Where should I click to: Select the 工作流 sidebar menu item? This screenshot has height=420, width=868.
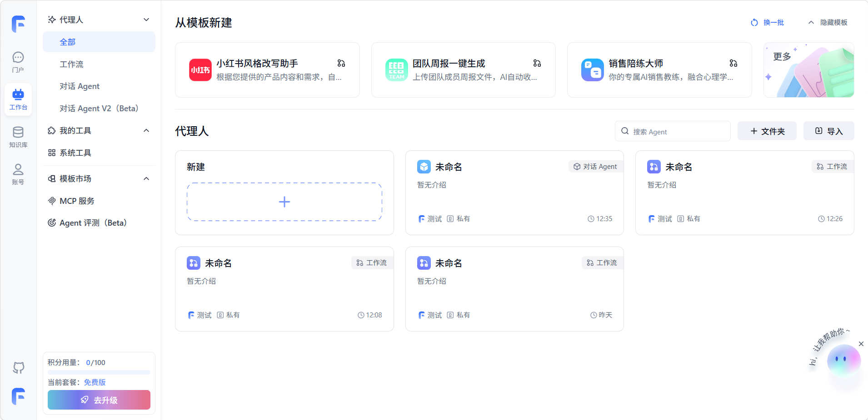71,64
